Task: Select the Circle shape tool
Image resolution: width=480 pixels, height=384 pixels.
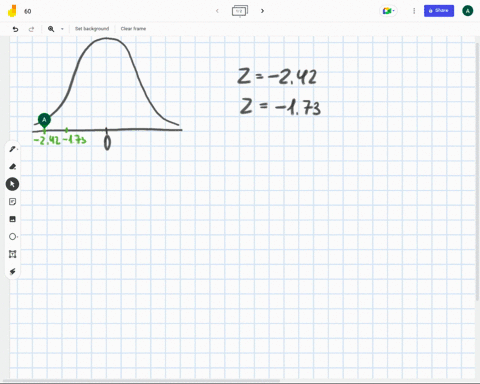Action: (12, 237)
